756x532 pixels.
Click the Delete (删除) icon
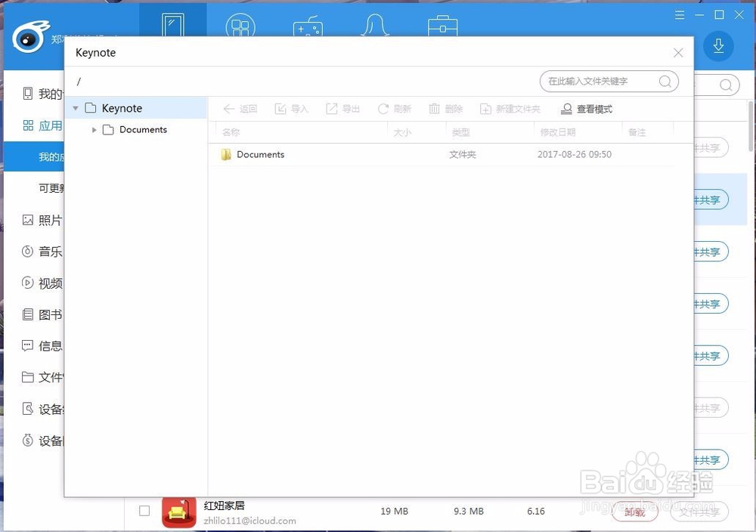tap(446, 108)
